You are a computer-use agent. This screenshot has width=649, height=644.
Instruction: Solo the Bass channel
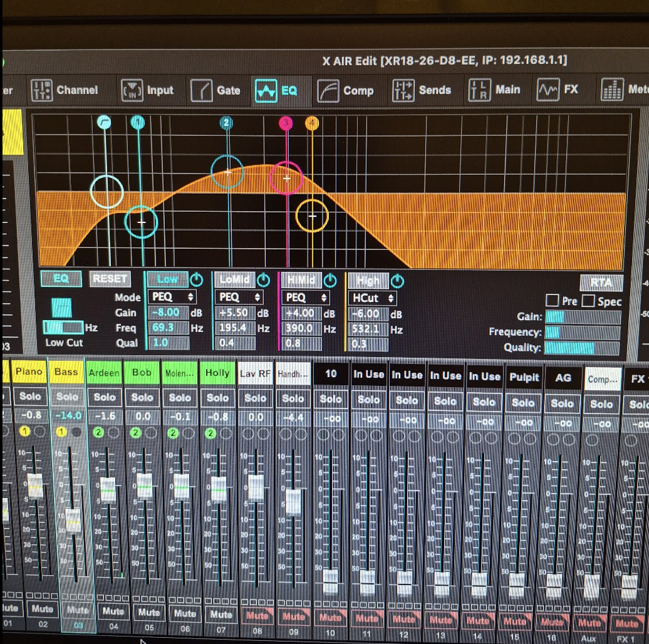[67, 397]
